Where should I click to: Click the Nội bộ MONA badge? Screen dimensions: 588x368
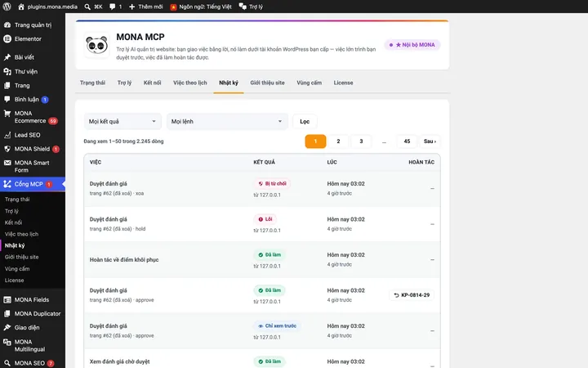tap(412, 45)
